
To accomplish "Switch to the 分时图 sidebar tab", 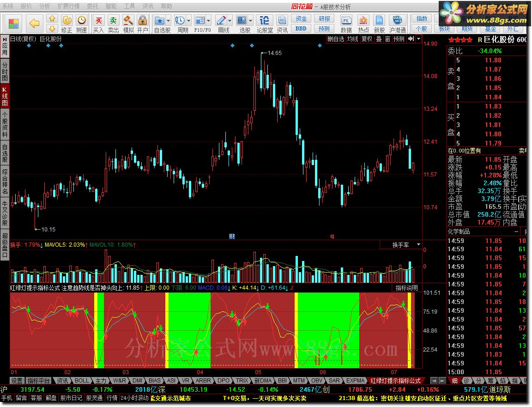I will 5,71.
